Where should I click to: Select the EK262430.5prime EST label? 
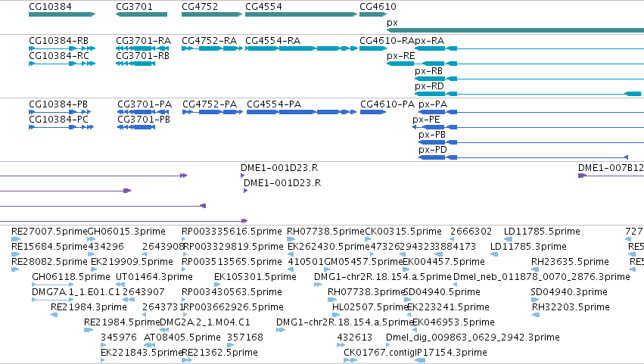(328, 247)
